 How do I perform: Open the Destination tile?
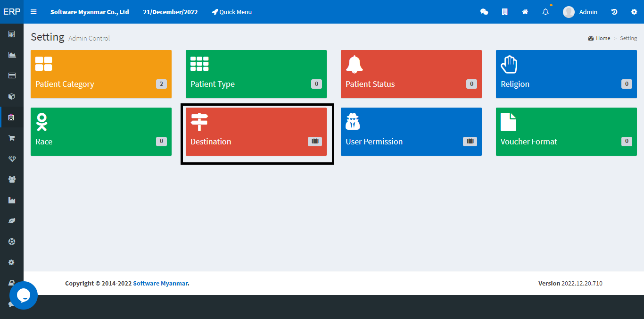pyautogui.click(x=256, y=132)
